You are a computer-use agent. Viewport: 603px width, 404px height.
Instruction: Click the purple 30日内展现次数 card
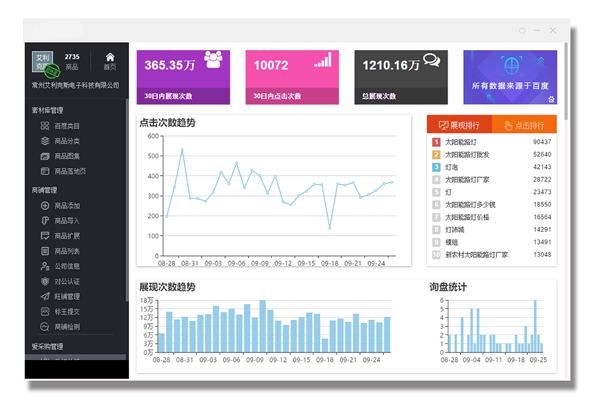click(183, 77)
